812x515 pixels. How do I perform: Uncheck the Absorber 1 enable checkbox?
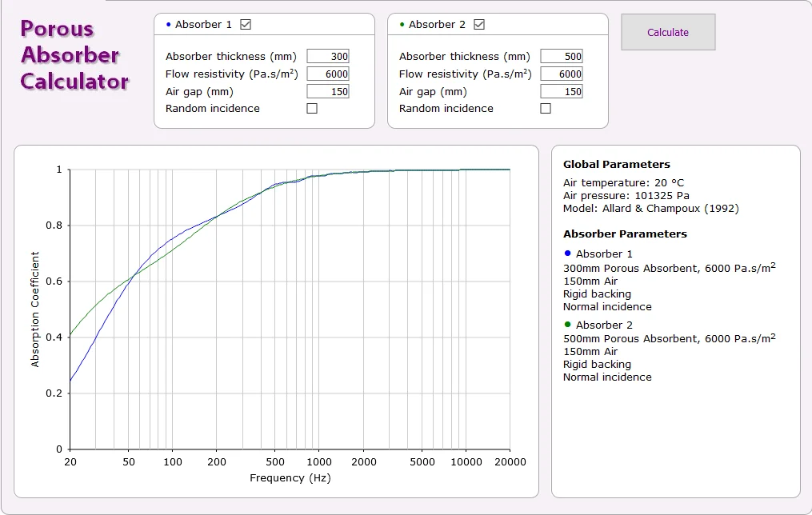click(246, 24)
